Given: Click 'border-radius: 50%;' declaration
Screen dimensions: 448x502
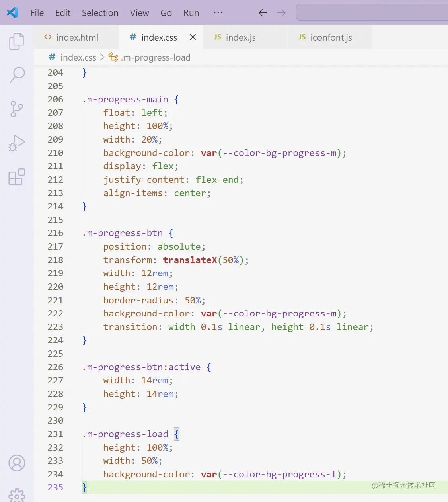Looking at the screenshot, I should [x=154, y=300].
